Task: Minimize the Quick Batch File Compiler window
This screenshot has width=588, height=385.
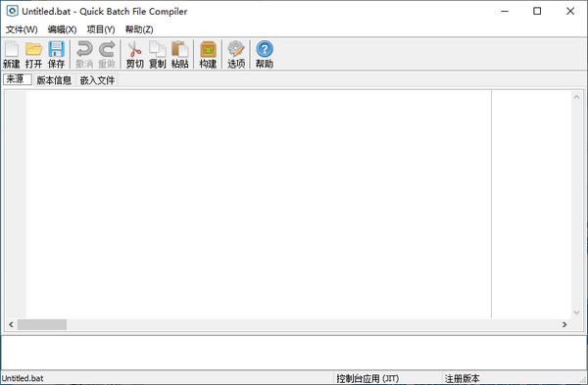Action: click(505, 11)
